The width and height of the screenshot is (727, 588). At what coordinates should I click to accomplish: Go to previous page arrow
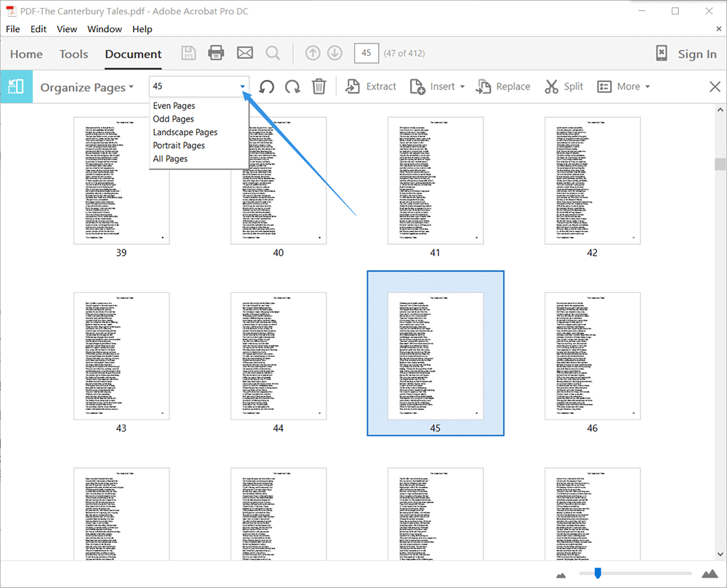tap(313, 53)
